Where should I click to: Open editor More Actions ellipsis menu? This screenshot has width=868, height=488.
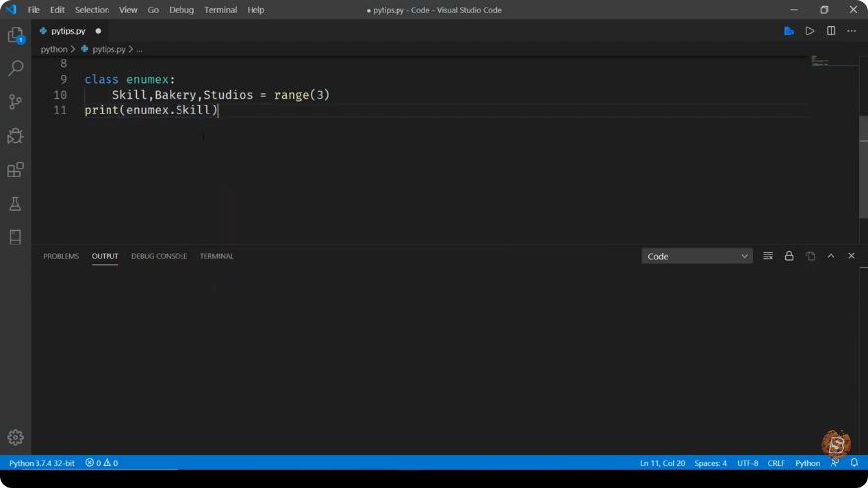[851, 31]
